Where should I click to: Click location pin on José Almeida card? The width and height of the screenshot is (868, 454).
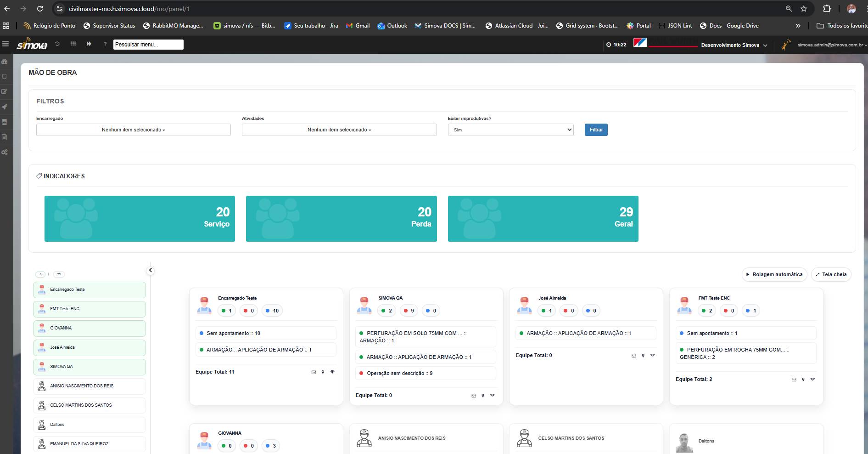[x=643, y=356]
